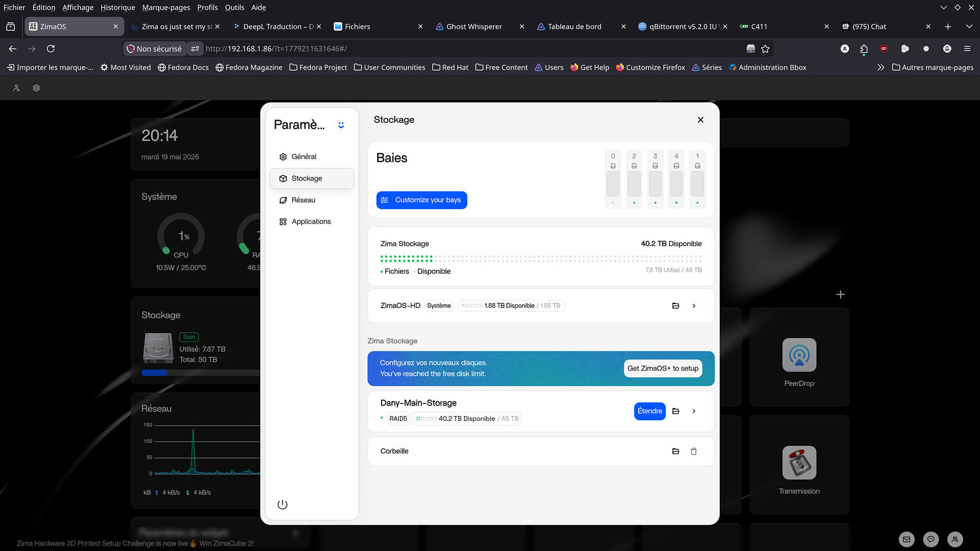This screenshot has width=980, height=551.
Task: Open Fedora Project bookmarks folder
Action: [x=318, y=68]
